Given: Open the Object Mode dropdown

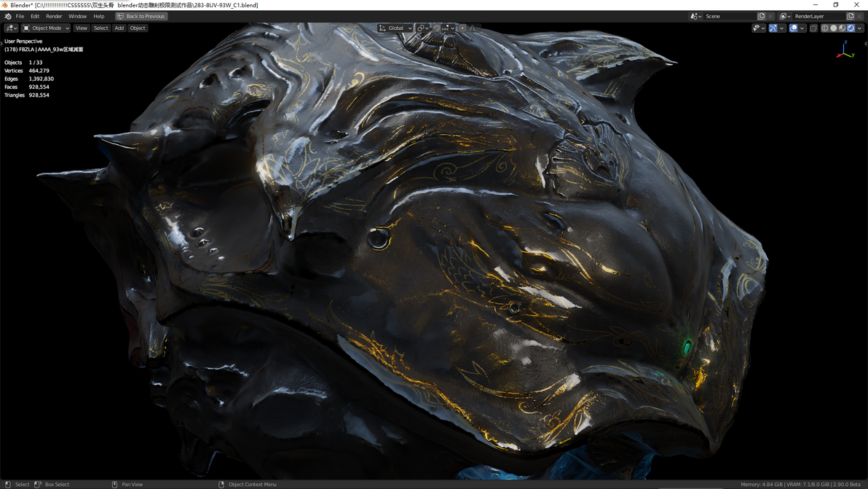Looking at the screenshot, I should point(46,28).
